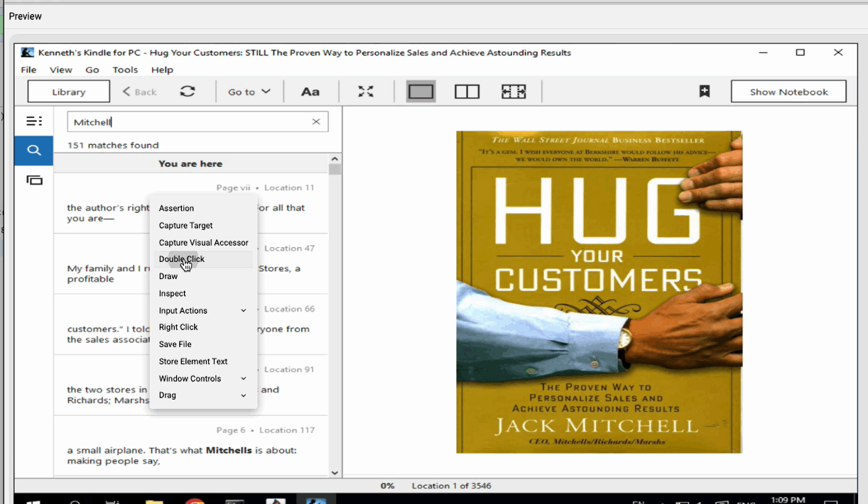868x504 pixels.
Task: Expand Window Controls submenu
Action: pos(202,379)
